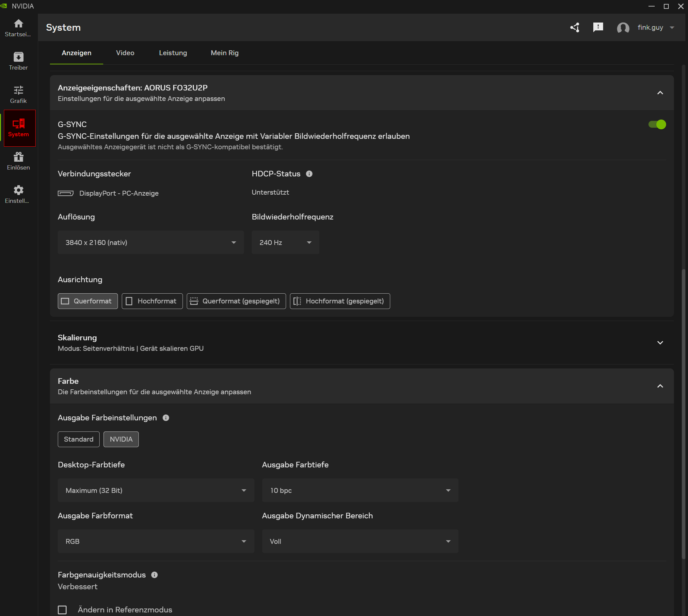Select NVIDIA output color settings
Screen dimensions: 688x616
(x=121, y=439)
